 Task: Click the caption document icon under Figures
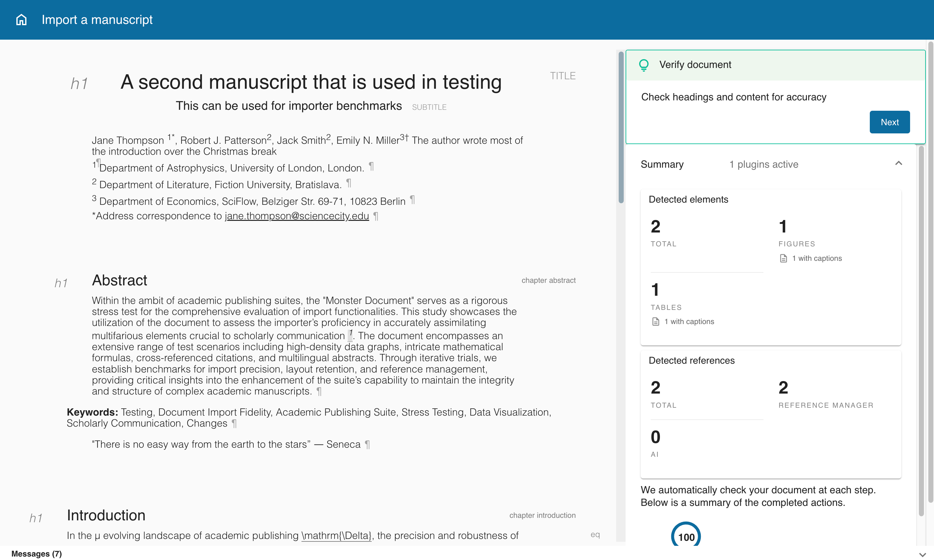tap(784, 259)
